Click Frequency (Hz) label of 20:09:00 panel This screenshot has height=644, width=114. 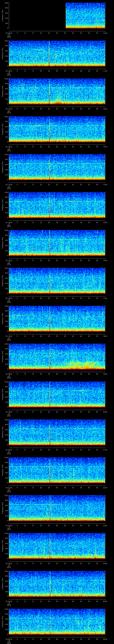[x=3, y=16]
